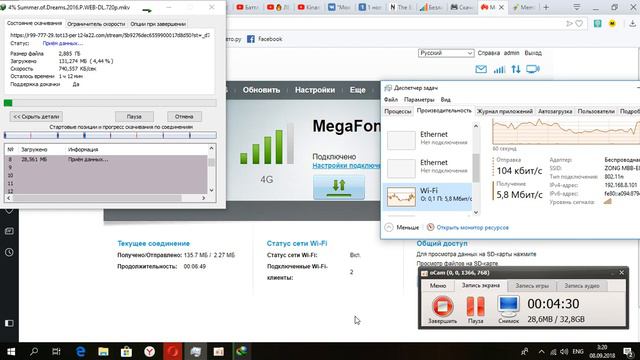Click the browser downloads arrow icon
The height and width of the screenshot is (360, 640).
click(x=632, y=24)
